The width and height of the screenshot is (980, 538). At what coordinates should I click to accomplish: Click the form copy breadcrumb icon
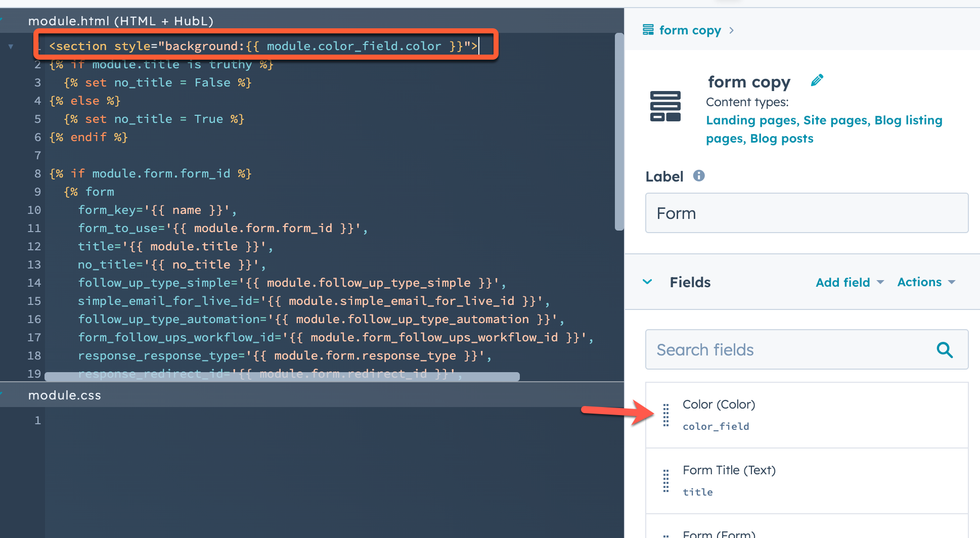pos(648,30)
